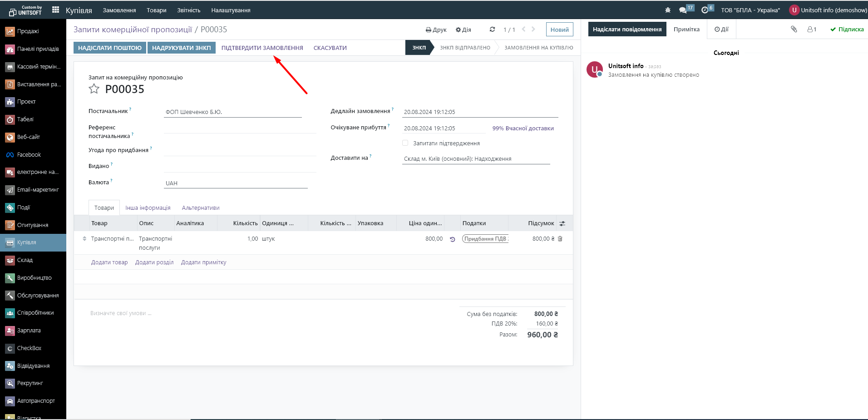
Task: Open the followers icon showing 1
Action: (x=812, y=30)
